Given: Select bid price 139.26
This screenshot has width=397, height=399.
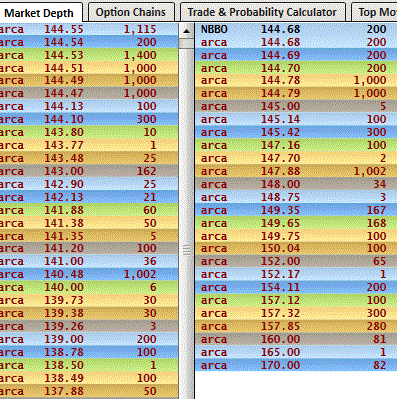Looking at the screenshot, I should (x=64, y=326).
